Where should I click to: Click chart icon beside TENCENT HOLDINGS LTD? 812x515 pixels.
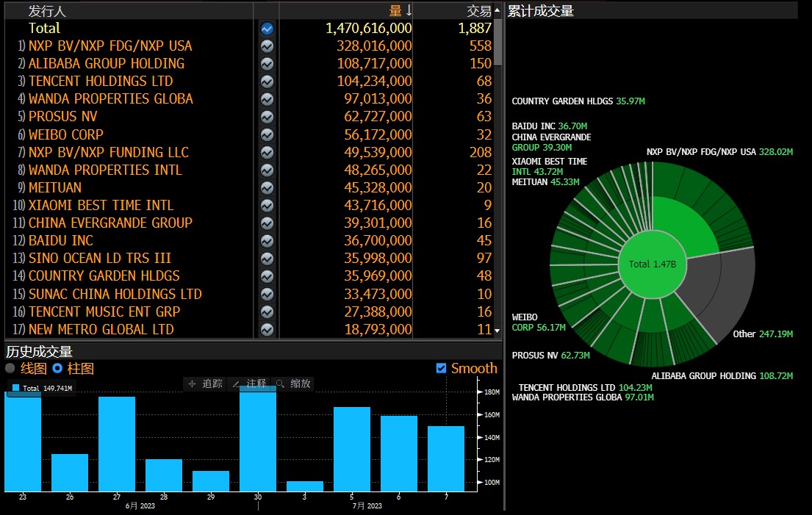click(x=267, y=82)
